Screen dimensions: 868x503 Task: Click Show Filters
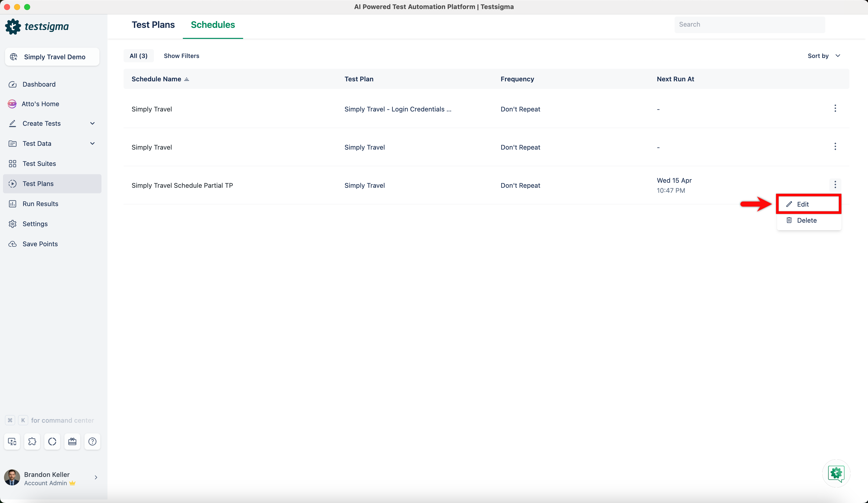click(x=182, y=56)
